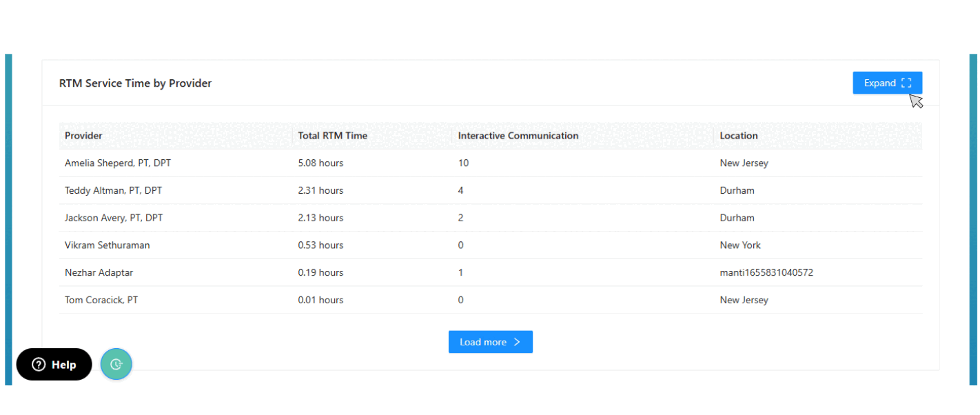
Task: Select the history widget near Help button
Action: [x=116, y=364]
